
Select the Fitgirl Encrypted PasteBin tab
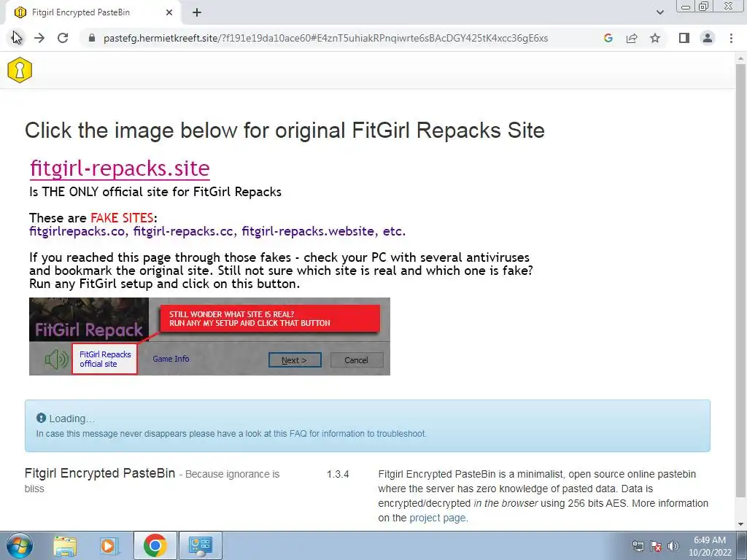tap(93, 12)
